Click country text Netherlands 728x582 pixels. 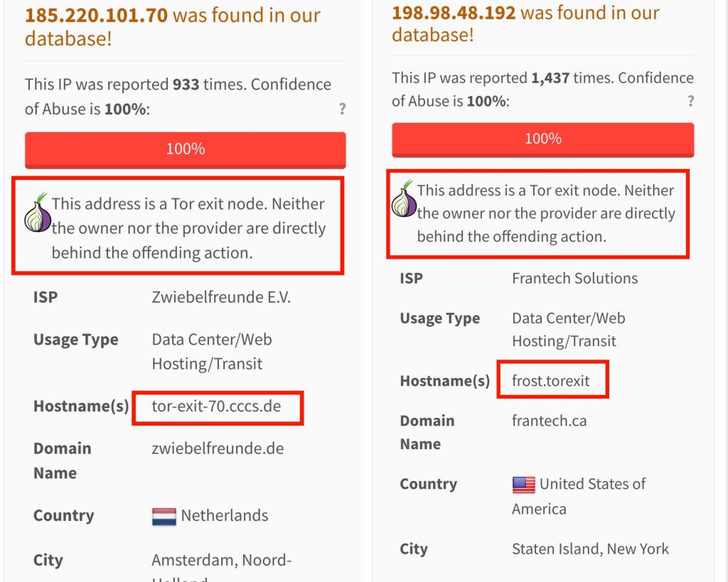[225, 516]
